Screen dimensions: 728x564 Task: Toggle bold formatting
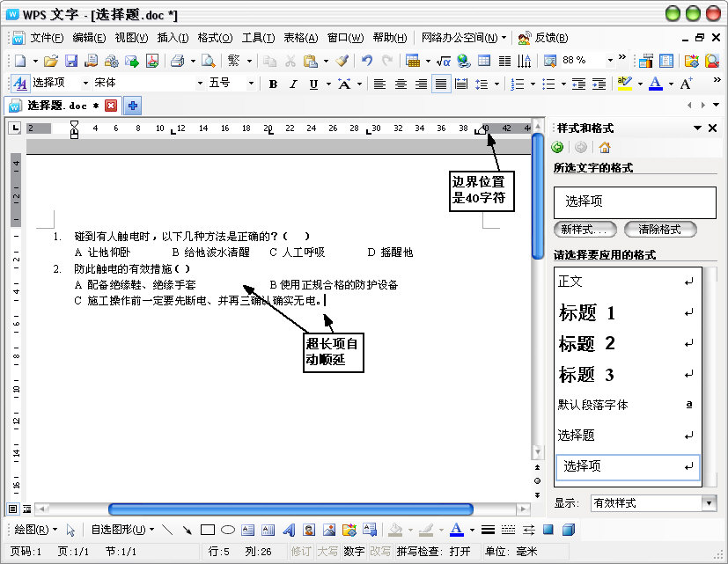[x=272, y=84]
